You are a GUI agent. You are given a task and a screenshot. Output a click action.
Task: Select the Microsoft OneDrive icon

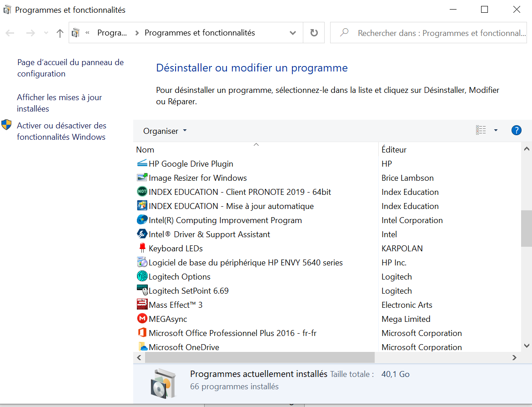[143, 347]
